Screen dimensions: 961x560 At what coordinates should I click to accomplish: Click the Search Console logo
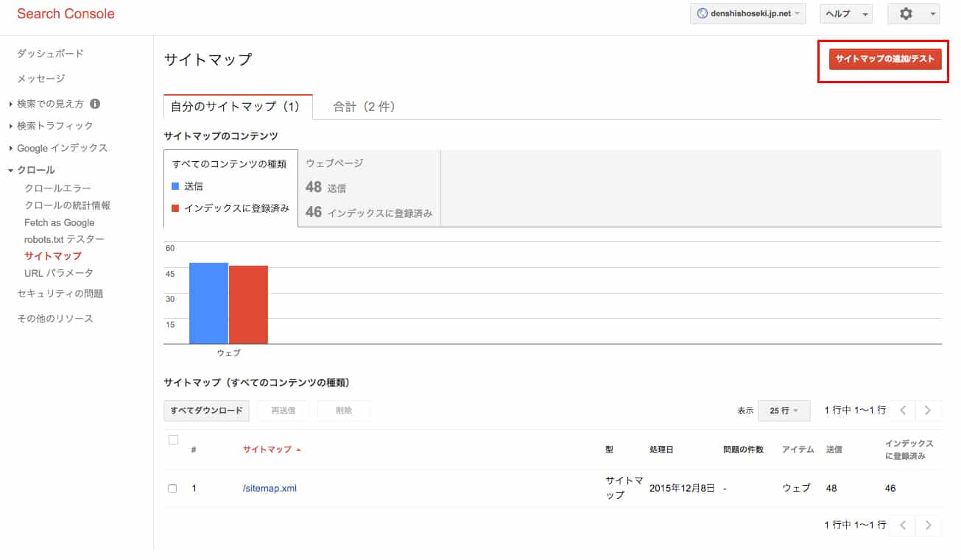(x=66, y=14)
